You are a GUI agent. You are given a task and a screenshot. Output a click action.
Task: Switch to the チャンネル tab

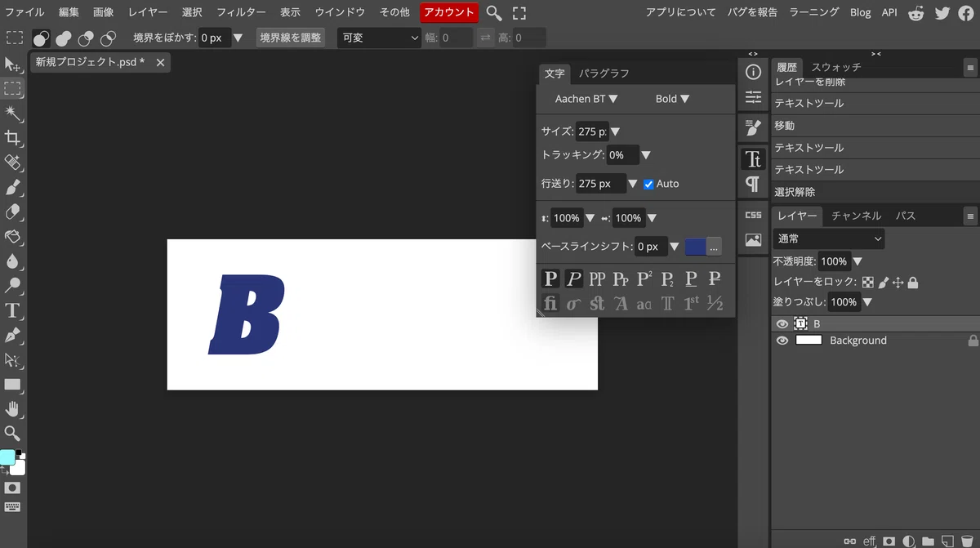coord(857,216)
